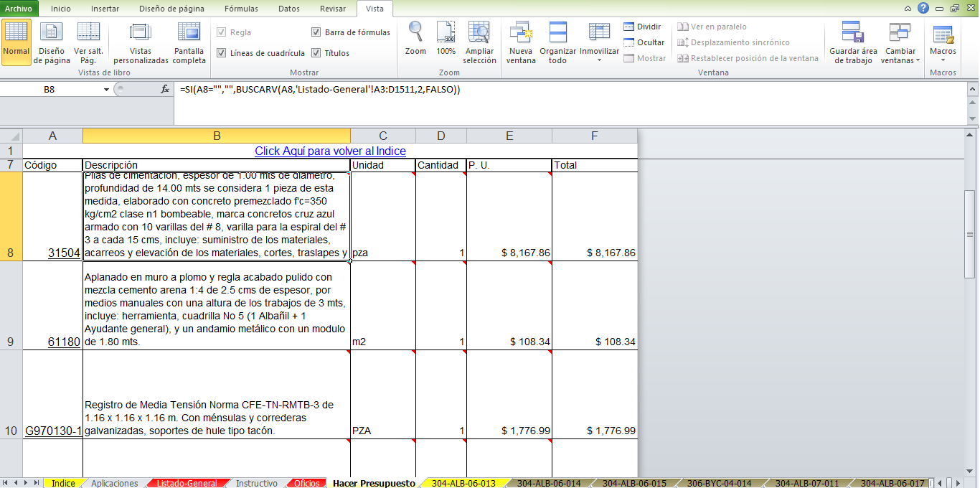The height and width of the screenshot is (488, 980).
Task: Click Ampliar selección icon
Action: pyautogui.click(x=479, y=43)
